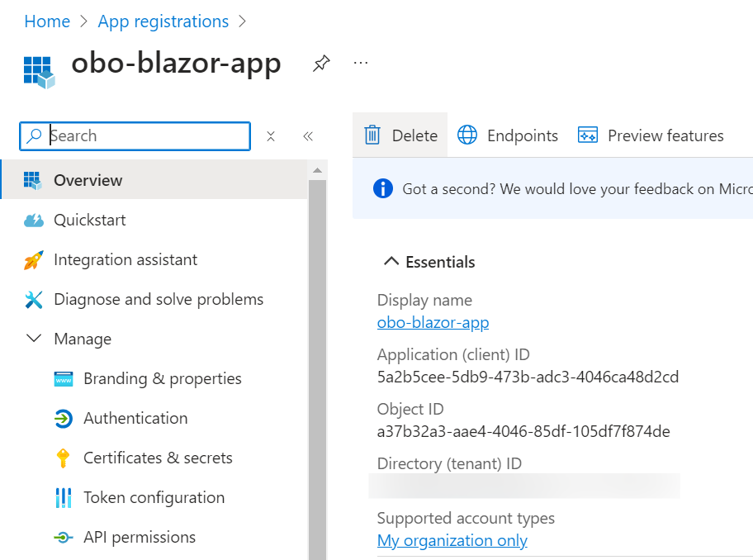
Task: Click the Endpoints globe icon
Action: pyautogui.click(x=467, y=135)
